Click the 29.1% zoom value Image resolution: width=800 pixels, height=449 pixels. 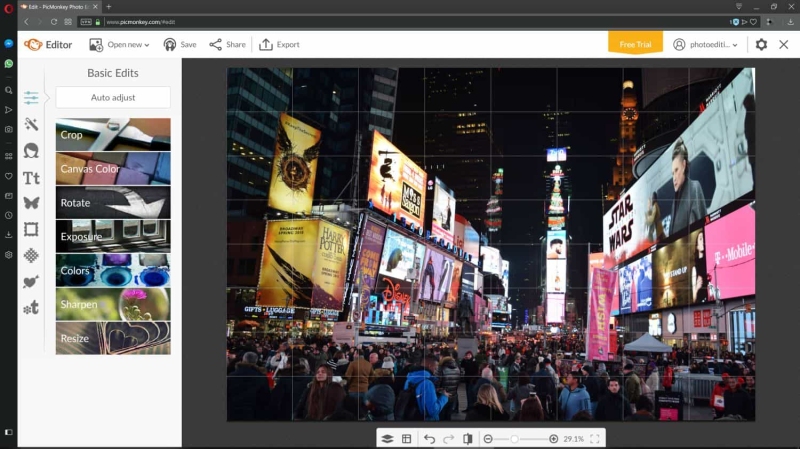[x=573, y=439]
